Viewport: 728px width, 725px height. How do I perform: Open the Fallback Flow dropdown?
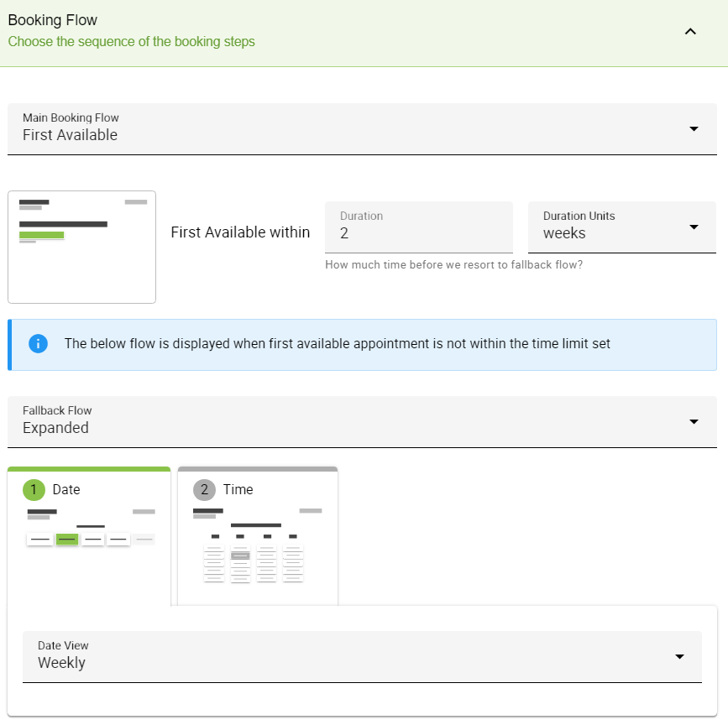point(362,421)
